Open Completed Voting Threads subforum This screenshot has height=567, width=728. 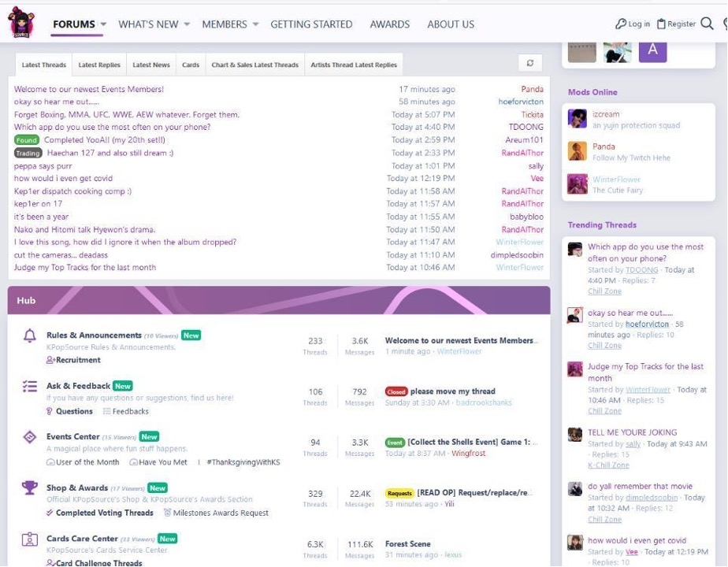[x=105, y=513]
